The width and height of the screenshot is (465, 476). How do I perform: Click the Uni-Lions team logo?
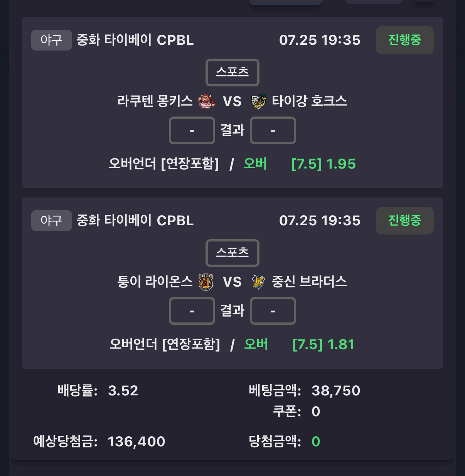[x=206, y=282]
